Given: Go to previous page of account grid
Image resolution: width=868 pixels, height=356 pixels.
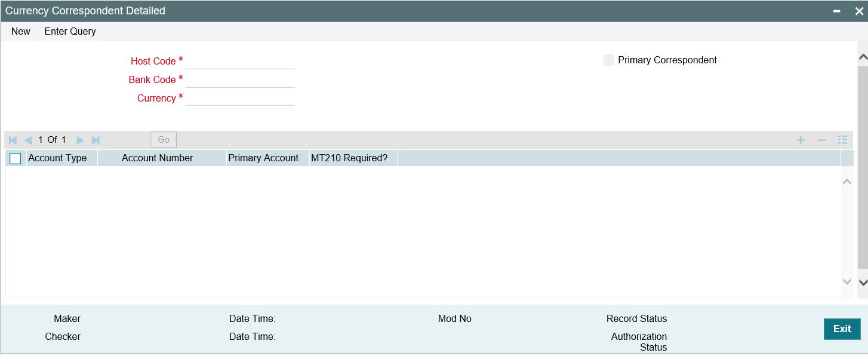Looking at the screenshot, I should coord(27,140).
